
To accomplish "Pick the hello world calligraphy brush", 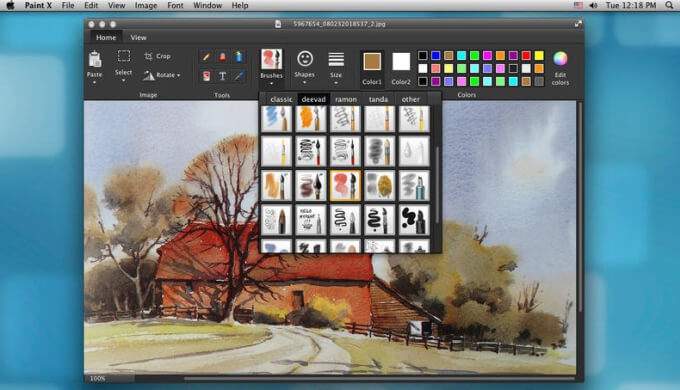I will 311,220.
